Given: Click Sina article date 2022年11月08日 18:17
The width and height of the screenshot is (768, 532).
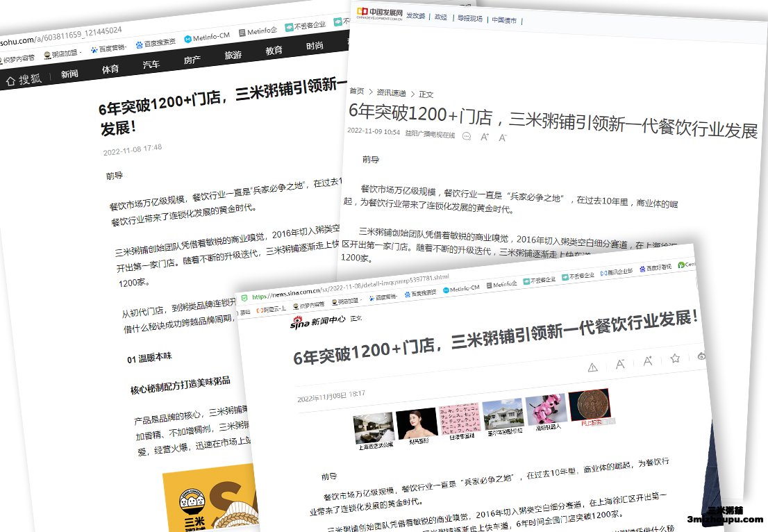Looking at the screenshot, I should coord(331,397).
